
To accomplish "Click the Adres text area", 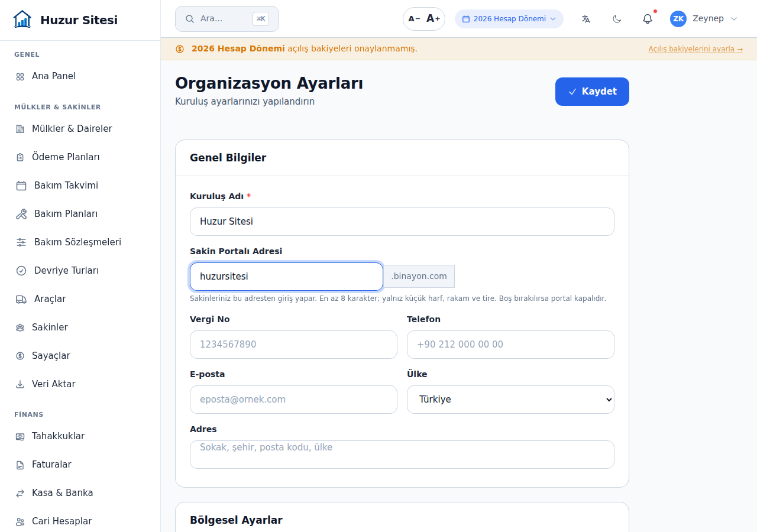I will tap(402, 455).
